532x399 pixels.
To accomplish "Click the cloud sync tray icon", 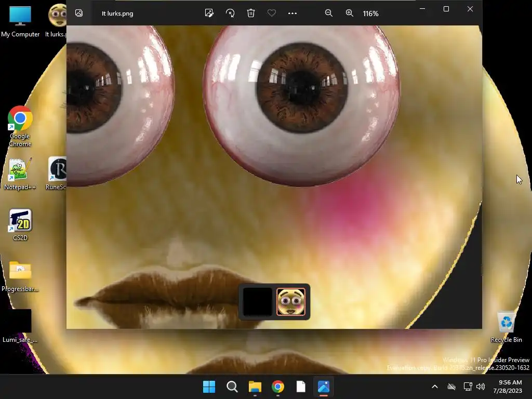I will pyautogui.click(x=451, y=387).
